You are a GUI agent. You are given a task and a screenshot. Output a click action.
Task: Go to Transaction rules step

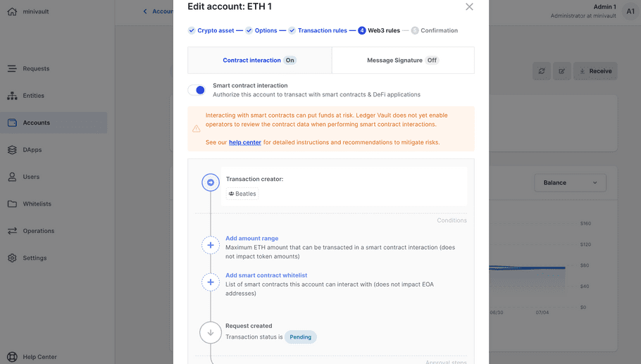pos(322,31)
